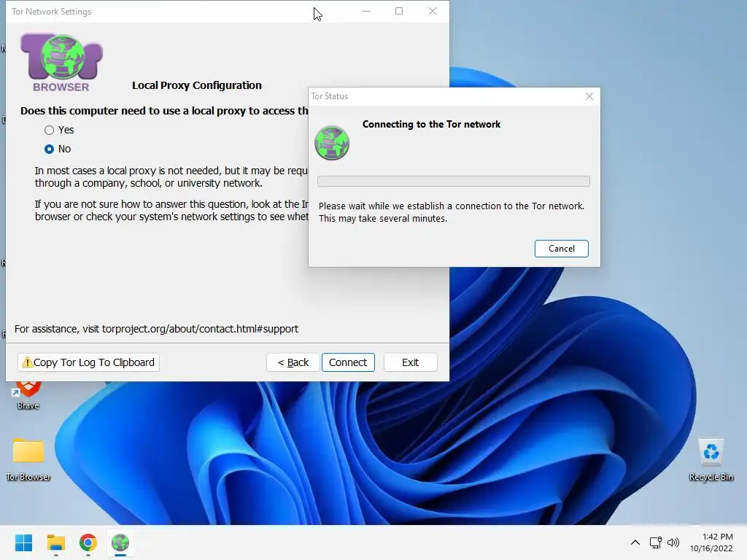This screenshot has width=747, height=560.
Task: Open the Recycle Bin on the desktop
Action: click(711, 459)
